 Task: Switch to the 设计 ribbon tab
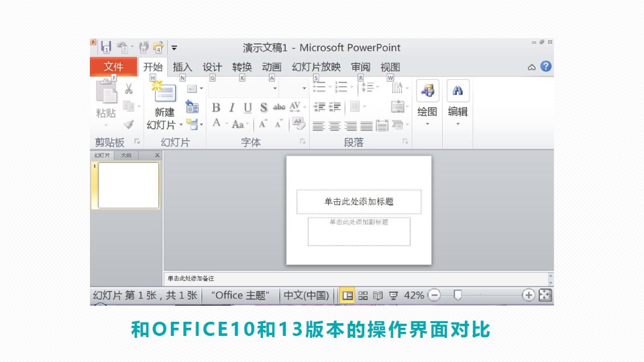(x=213, y=67)
